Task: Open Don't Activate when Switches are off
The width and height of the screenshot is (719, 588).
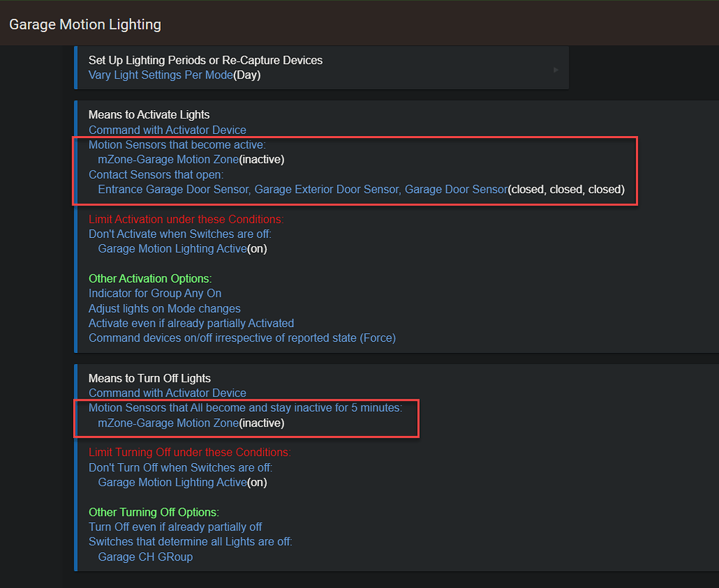Action: (x=180, y=234)
